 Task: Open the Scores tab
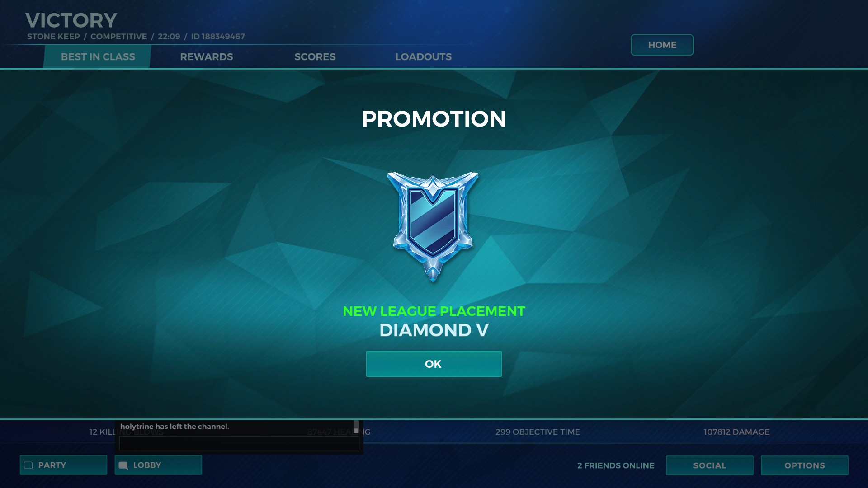point(315,57)
